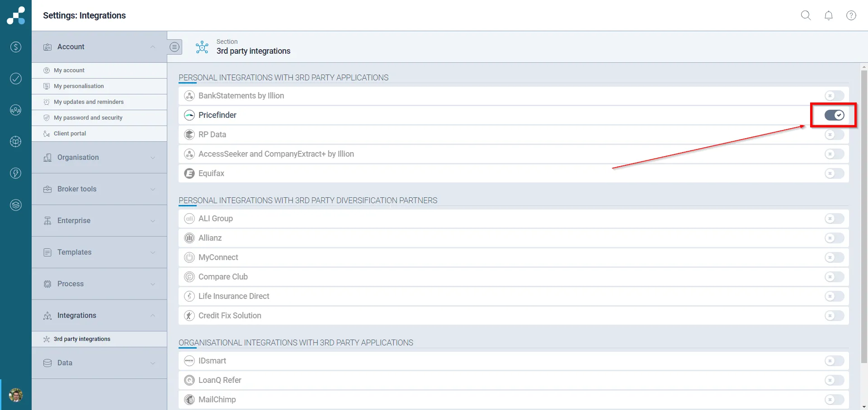Click the scrollbar down arrow
Image resolution: width=868 pixels, height=410 pixels.
[x=864, y=407]
